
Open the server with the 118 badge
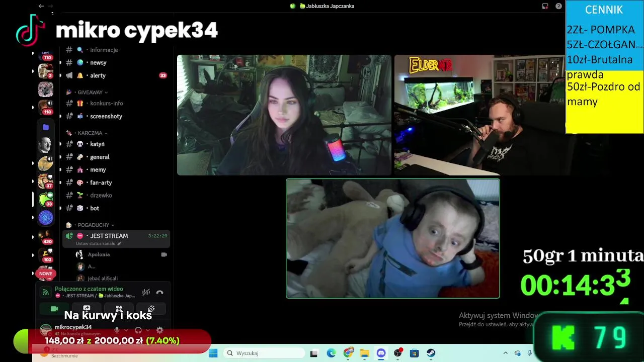pos(46,108)
